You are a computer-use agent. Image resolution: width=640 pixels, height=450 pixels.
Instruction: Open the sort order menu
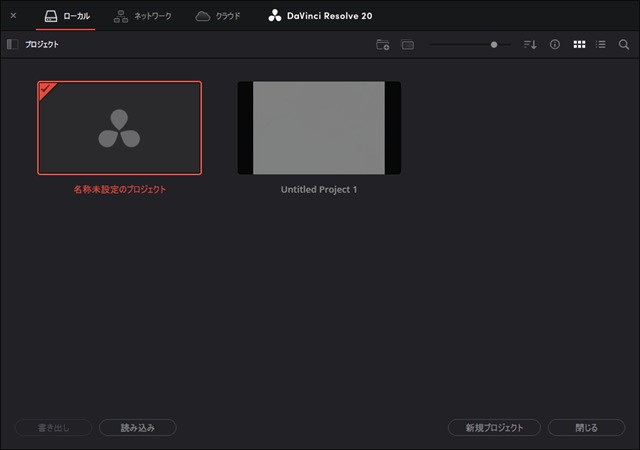tap(530, 45)
